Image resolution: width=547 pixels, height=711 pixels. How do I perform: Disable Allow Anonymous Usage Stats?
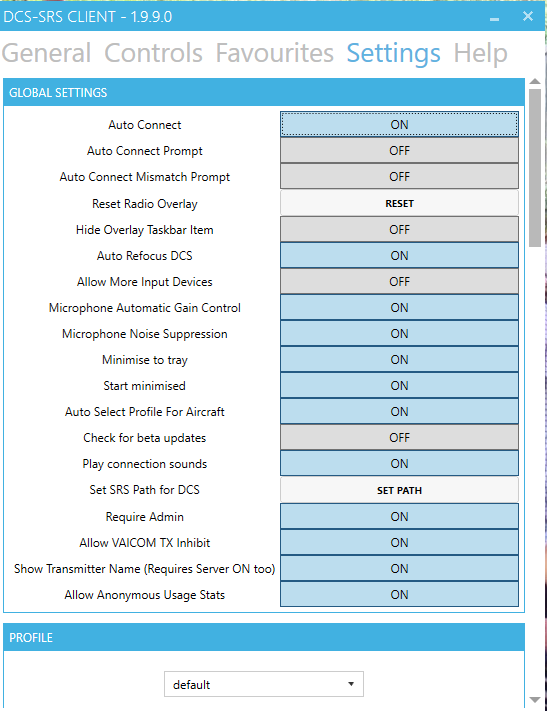(399, 594)
